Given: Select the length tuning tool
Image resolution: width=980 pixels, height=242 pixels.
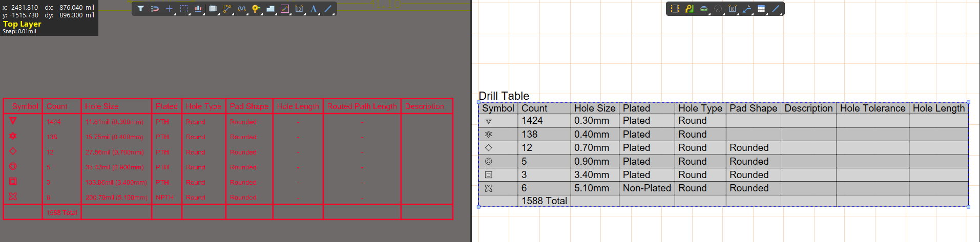Looking at the screenshot, I should click(242, 9).
